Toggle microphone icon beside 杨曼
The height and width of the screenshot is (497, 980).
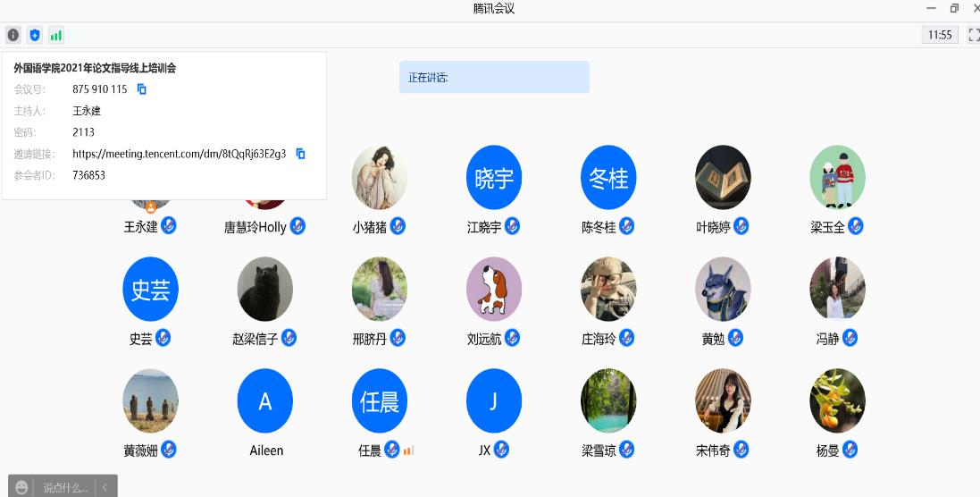pos(850,449)
